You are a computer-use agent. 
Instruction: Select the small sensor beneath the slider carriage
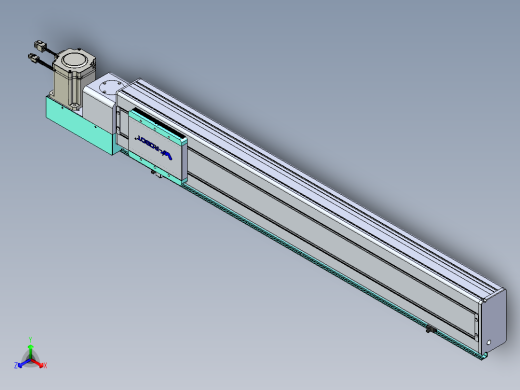click(155, 173)
